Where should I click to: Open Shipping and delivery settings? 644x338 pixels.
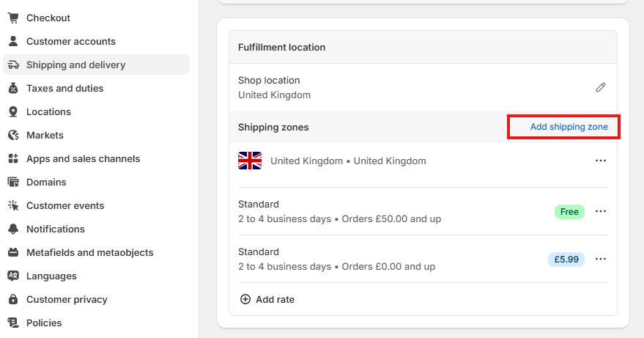[96, 65]
